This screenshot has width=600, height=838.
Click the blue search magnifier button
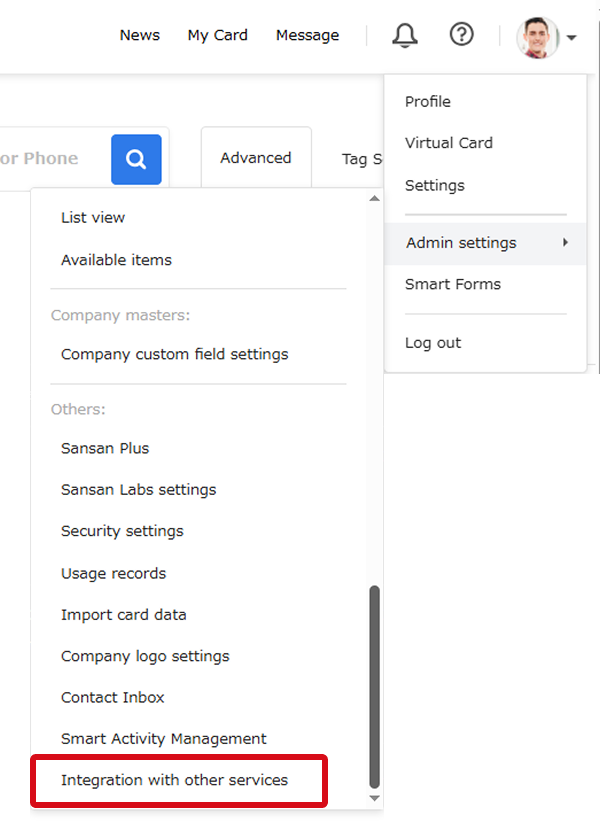(136, 159)
